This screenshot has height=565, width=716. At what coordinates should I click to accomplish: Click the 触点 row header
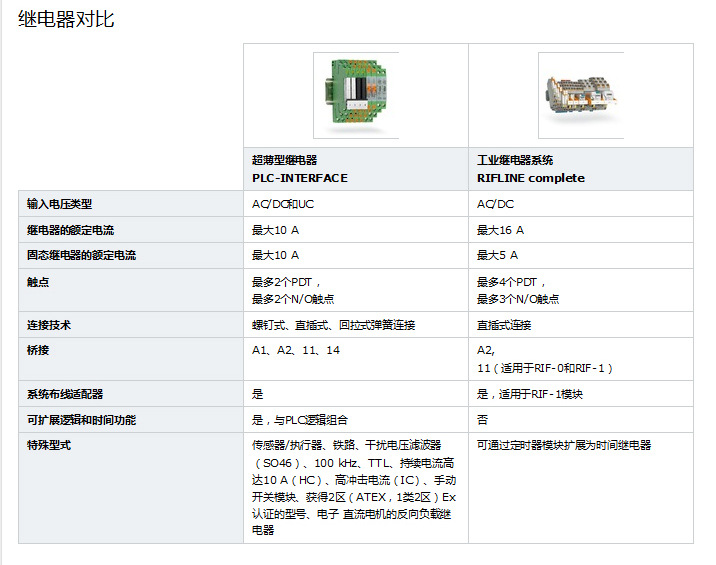point(38,283)
